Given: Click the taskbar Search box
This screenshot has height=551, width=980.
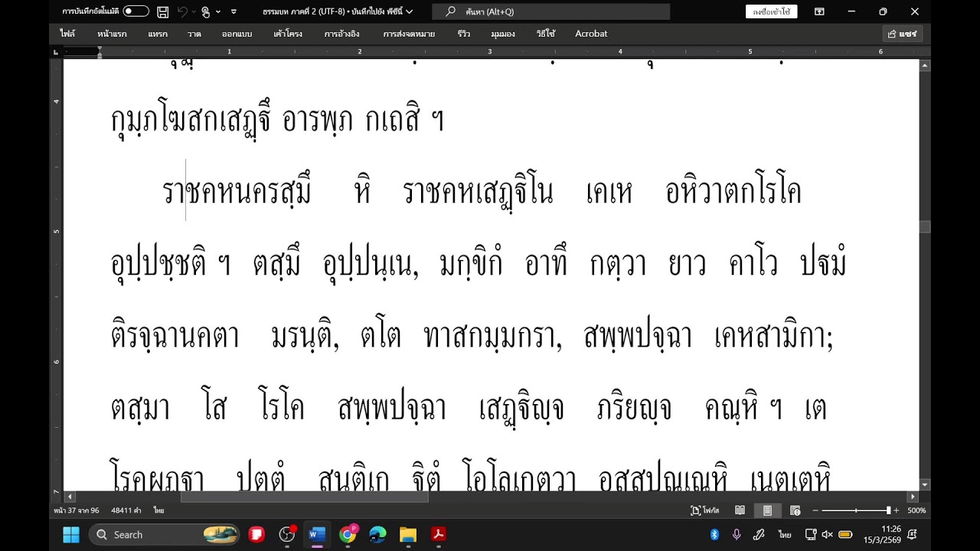Looking at the screenshot, I should [165, 534].
